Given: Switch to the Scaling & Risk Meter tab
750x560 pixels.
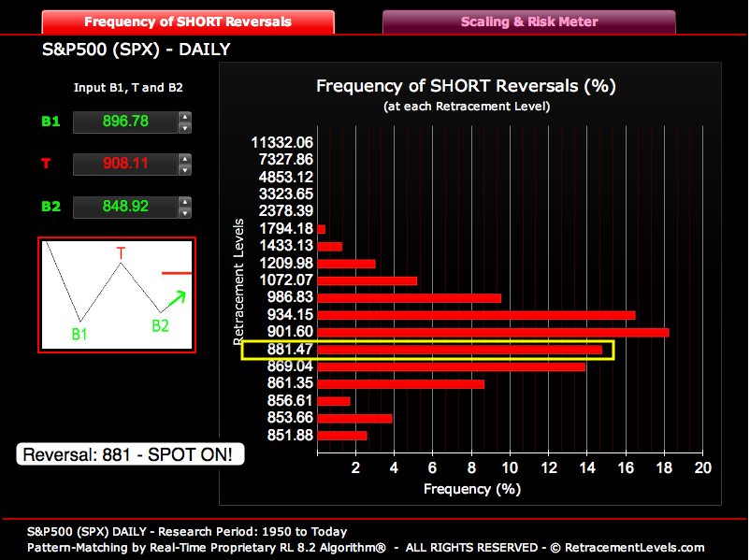Looking at the screenshot, I should pos(528,22).
